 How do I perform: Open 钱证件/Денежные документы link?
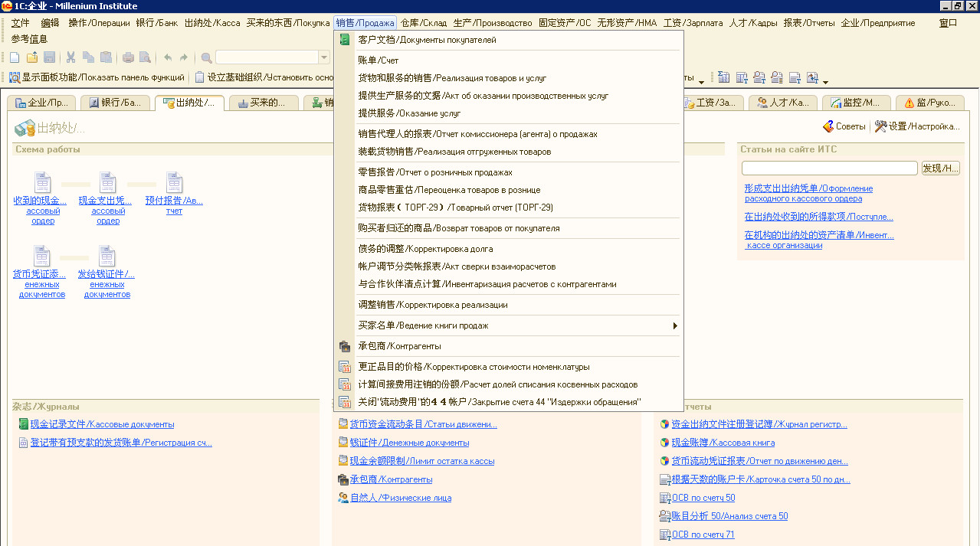pos(409,443)
